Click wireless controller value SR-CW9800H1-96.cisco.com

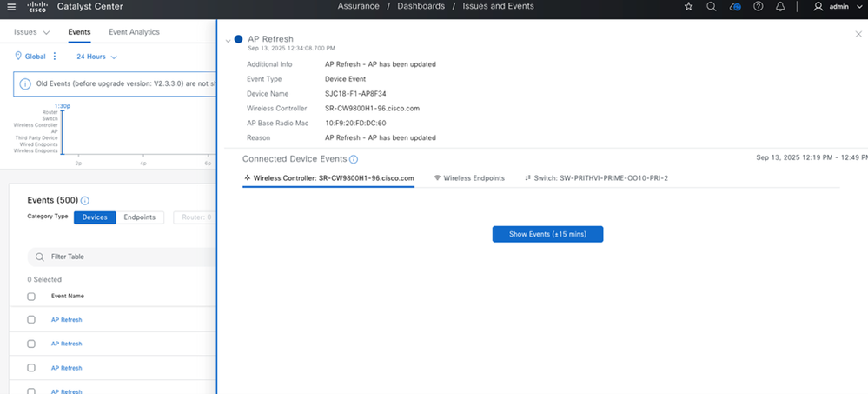372,108
